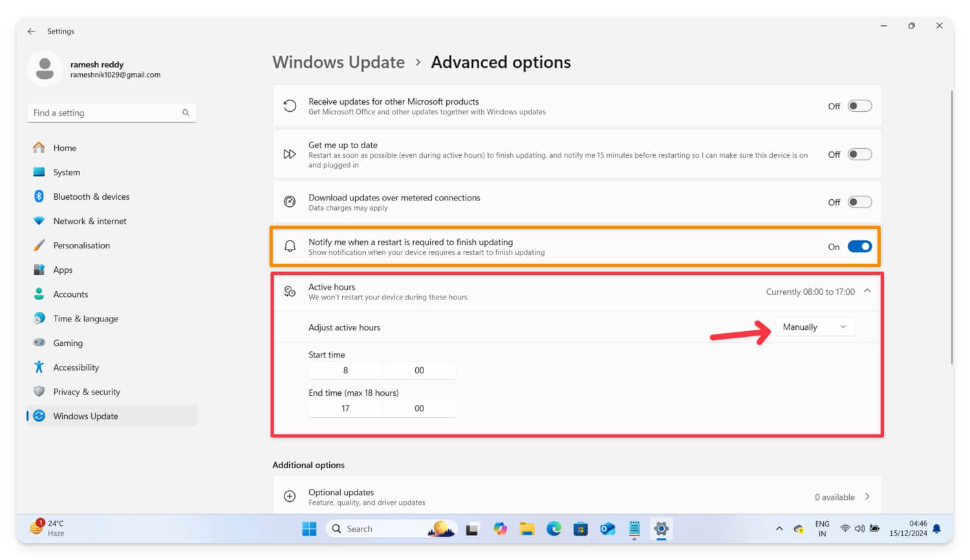Open the Apps section
Image resolution: width=970 pixels, height=560 pixels.
pyautogui.click(x=63, y=270)
